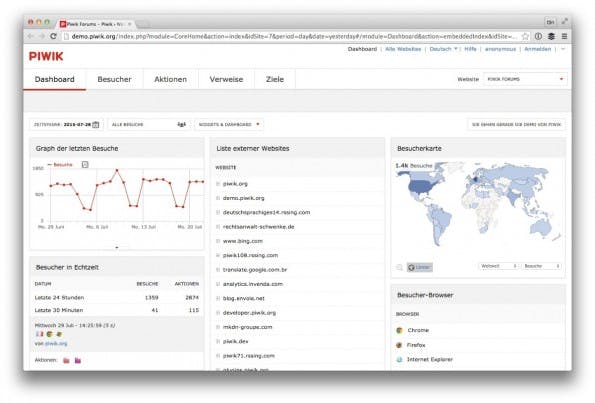Bookmark the page with the star icon
The height and width of the screenshot is (403, 595).
coord(525,36)
